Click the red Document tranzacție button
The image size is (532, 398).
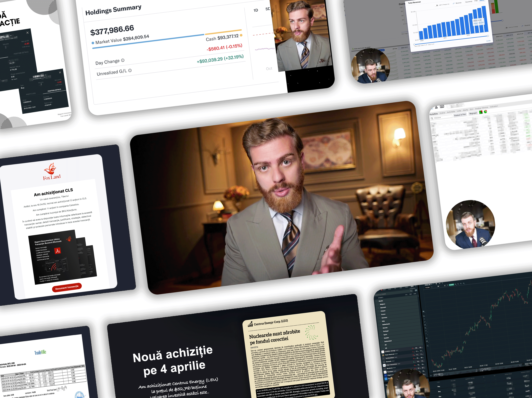pos(67,287)
